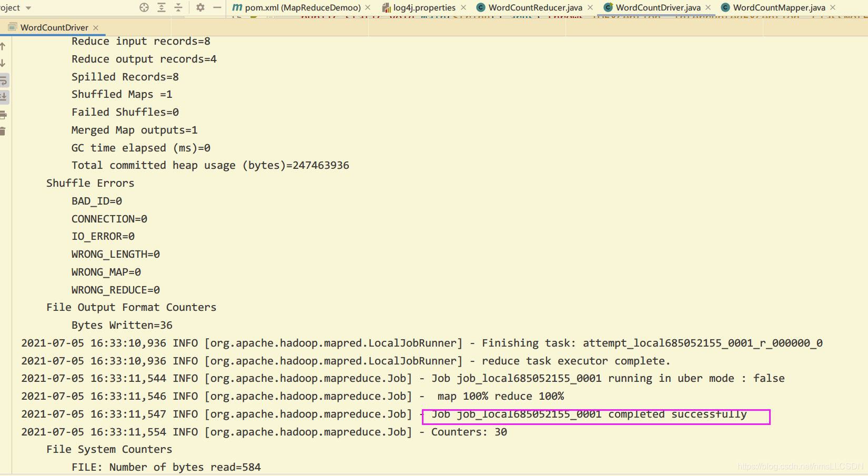
Task: Click the Up the stack trace arrow
Action: (3, 46)
